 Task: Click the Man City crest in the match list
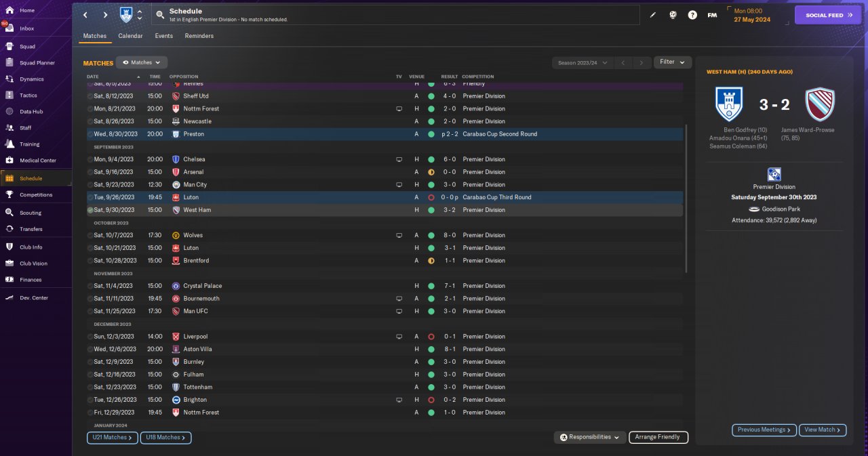176,184
